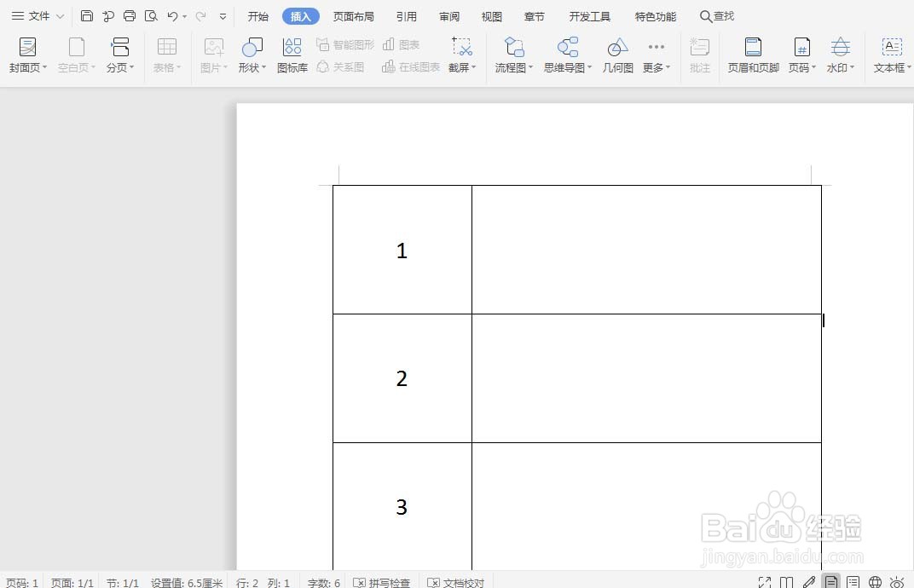
Task: Click the 几何图 geometry icon
Action: coord(617,55)
